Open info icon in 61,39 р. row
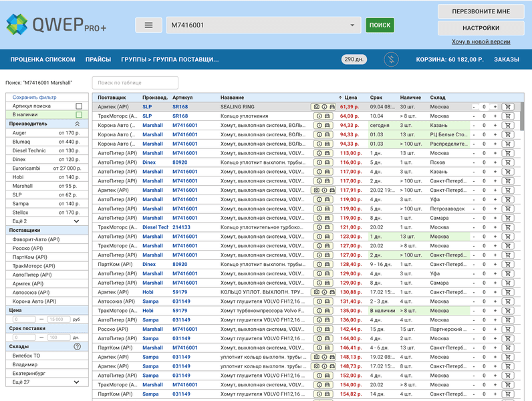Screen dimensions: 532x401 [x=324, y=106]
